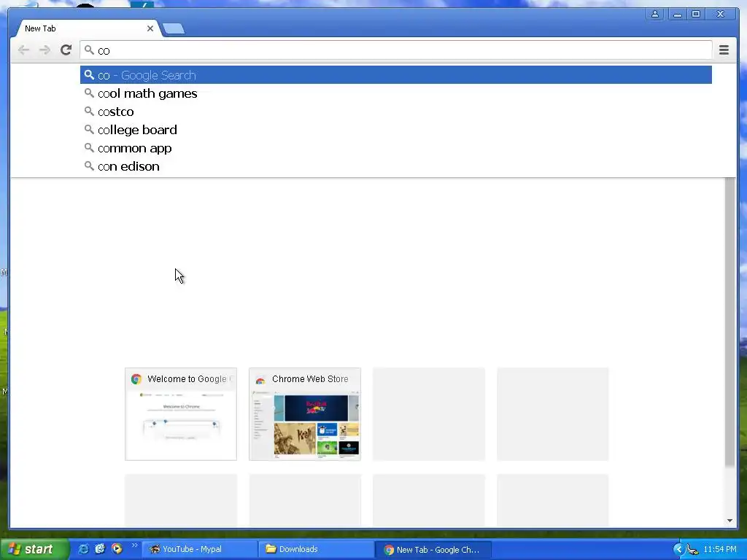Click the scrollbar down arrow
The height and width of the screenshot is (560, 747).
coord(729,521)
